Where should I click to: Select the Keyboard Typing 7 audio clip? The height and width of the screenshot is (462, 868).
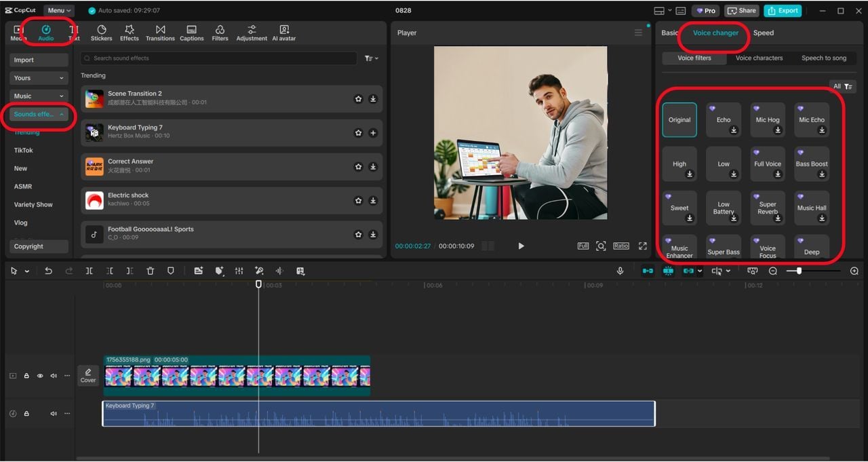coord(378,414)
